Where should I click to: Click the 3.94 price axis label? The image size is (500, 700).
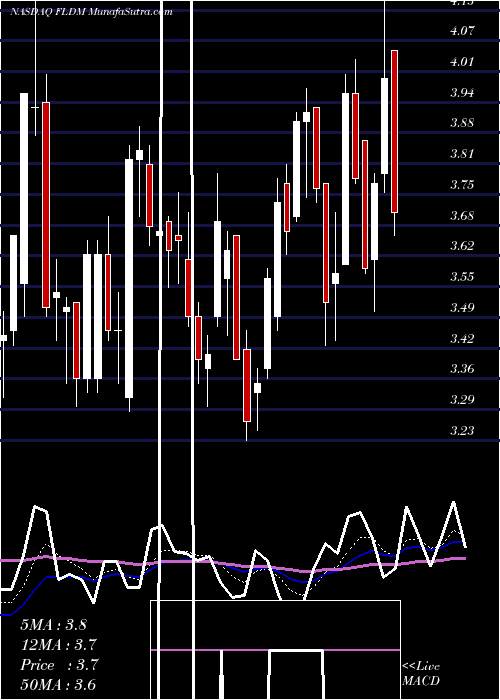[462, 92]
